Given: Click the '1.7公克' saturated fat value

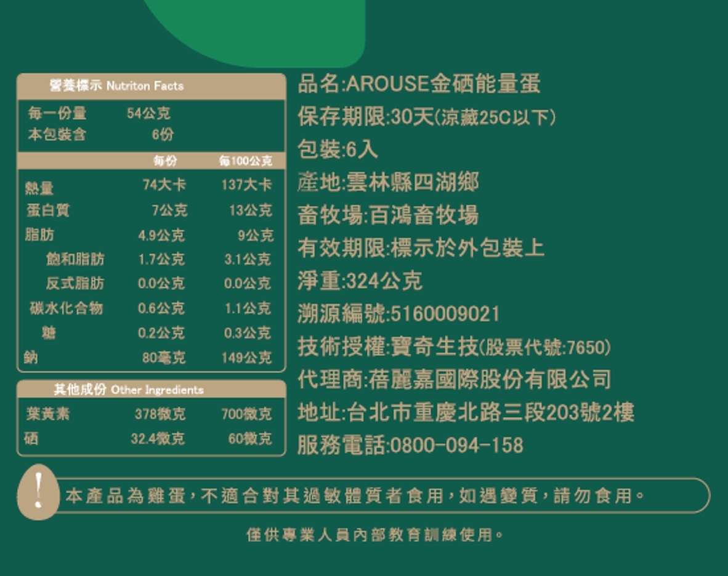Looking at the screenshot, I should tap(161, 259).
